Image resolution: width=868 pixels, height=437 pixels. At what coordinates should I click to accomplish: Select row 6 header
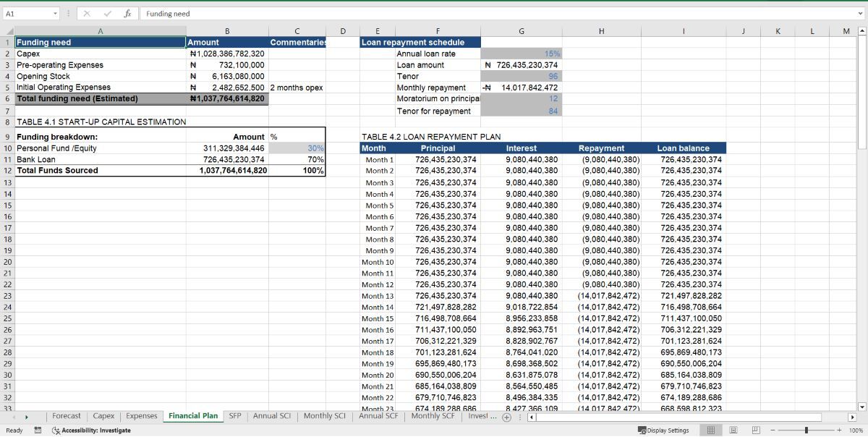7,98
